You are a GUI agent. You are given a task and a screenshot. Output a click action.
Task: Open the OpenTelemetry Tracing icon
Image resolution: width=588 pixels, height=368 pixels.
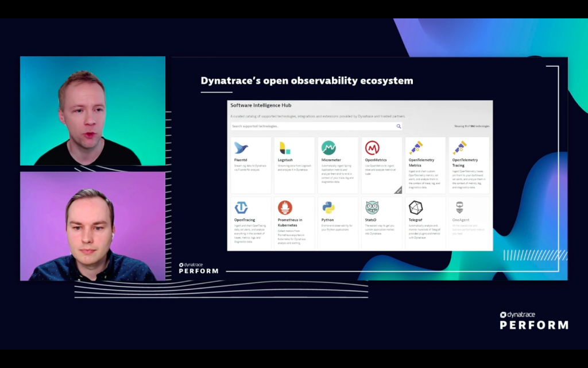coord(461,147)
